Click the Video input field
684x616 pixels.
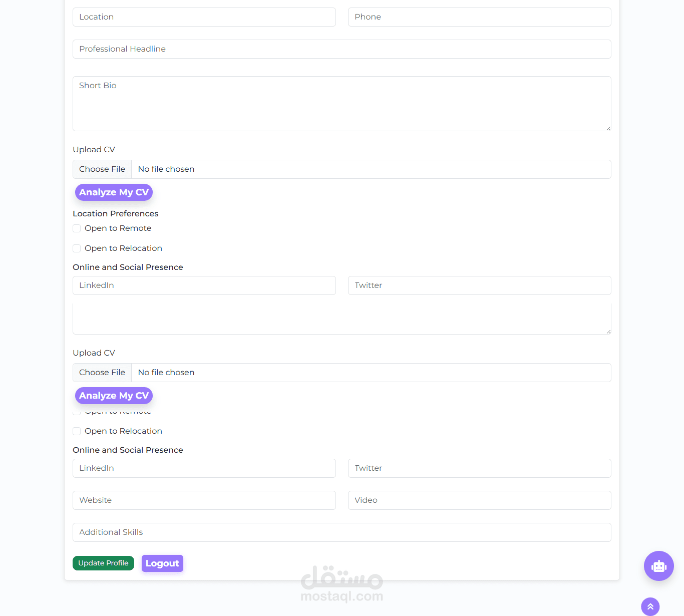(x=480, y=500)
